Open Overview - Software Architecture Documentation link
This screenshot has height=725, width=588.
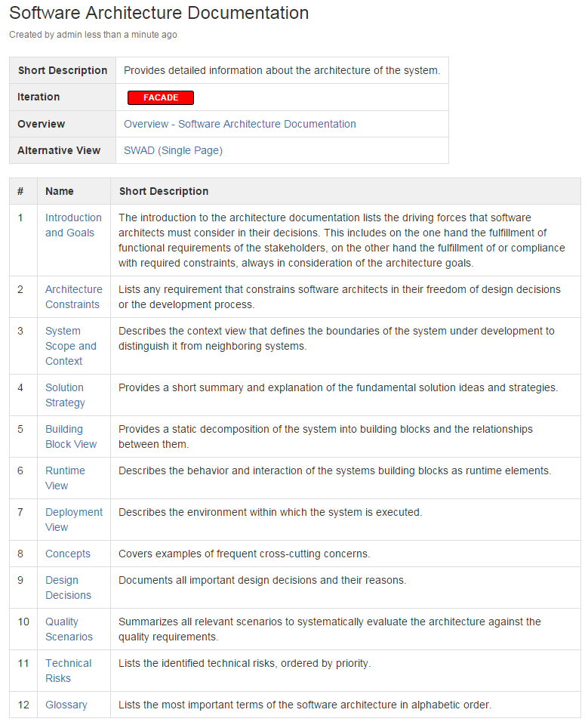(239, 124)
